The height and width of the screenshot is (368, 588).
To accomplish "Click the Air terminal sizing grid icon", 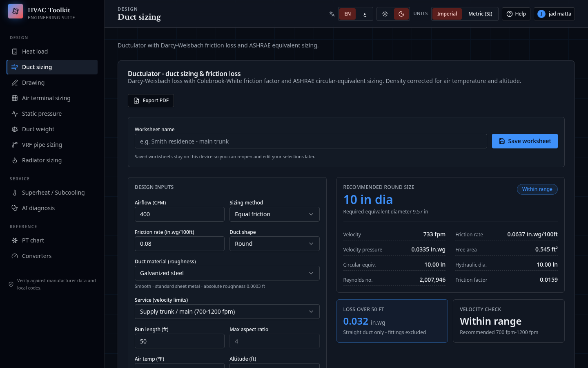I will [x=15, y=98].
